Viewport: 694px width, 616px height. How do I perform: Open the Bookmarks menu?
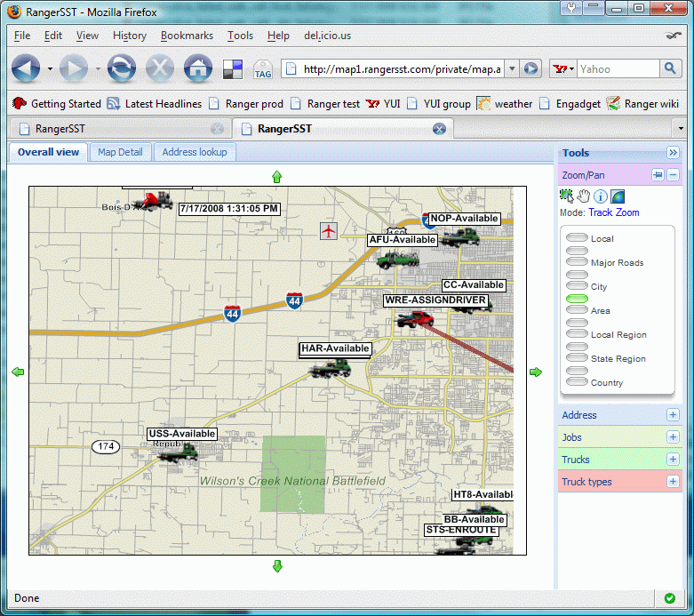[x=187, y=36]
